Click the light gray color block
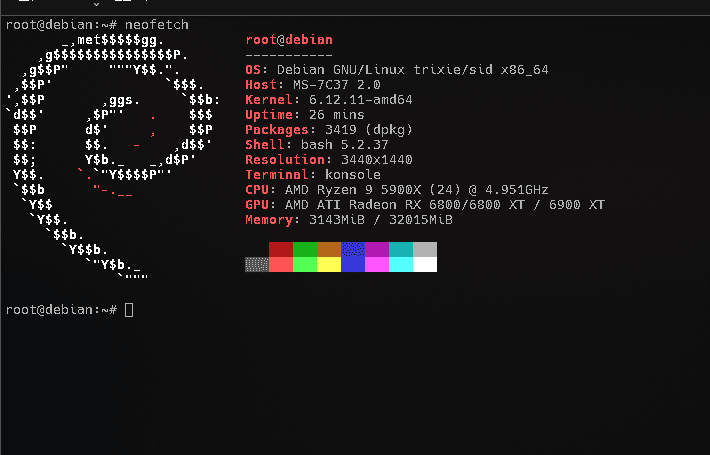 (425, 249)
